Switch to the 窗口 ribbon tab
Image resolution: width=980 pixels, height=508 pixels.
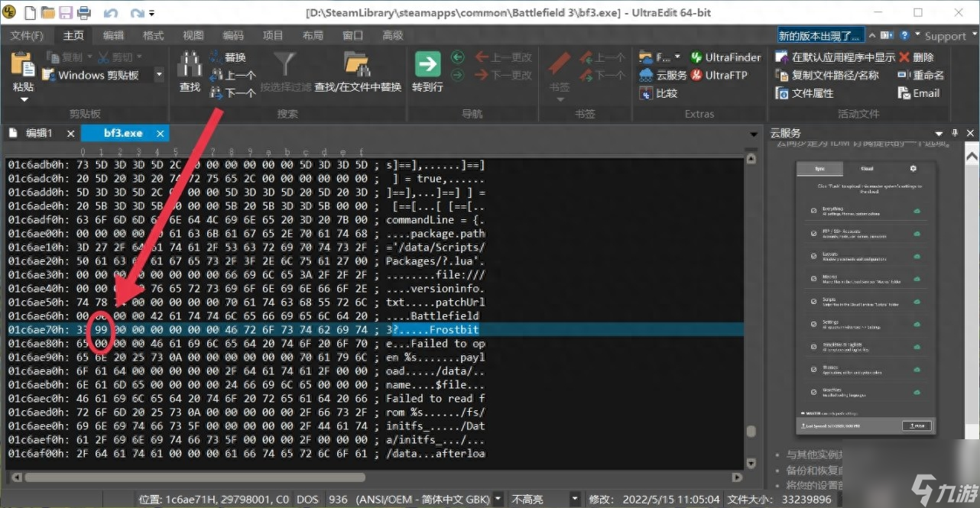click(x=352, y=35)
